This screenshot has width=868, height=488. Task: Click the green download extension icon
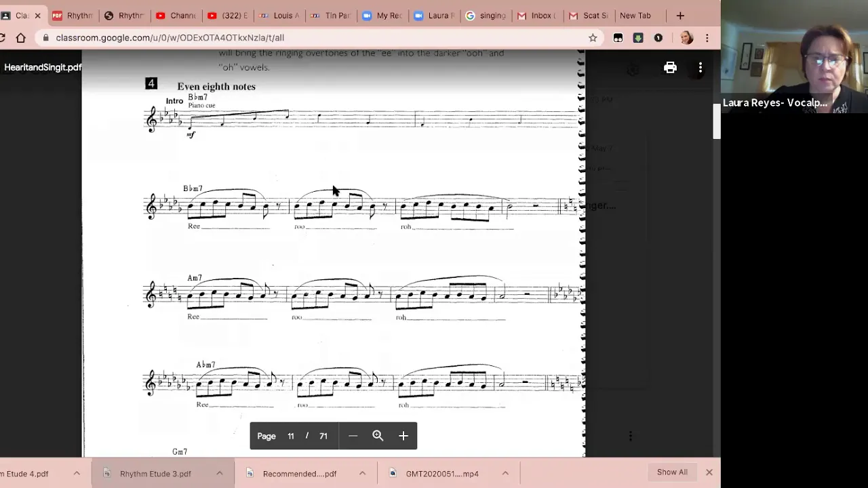point(638,38)
